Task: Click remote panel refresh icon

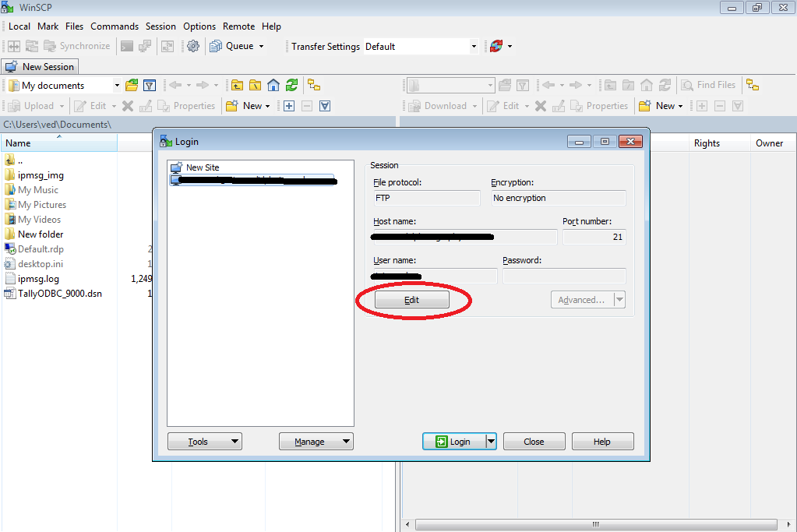Action: (x=665, y=86)
